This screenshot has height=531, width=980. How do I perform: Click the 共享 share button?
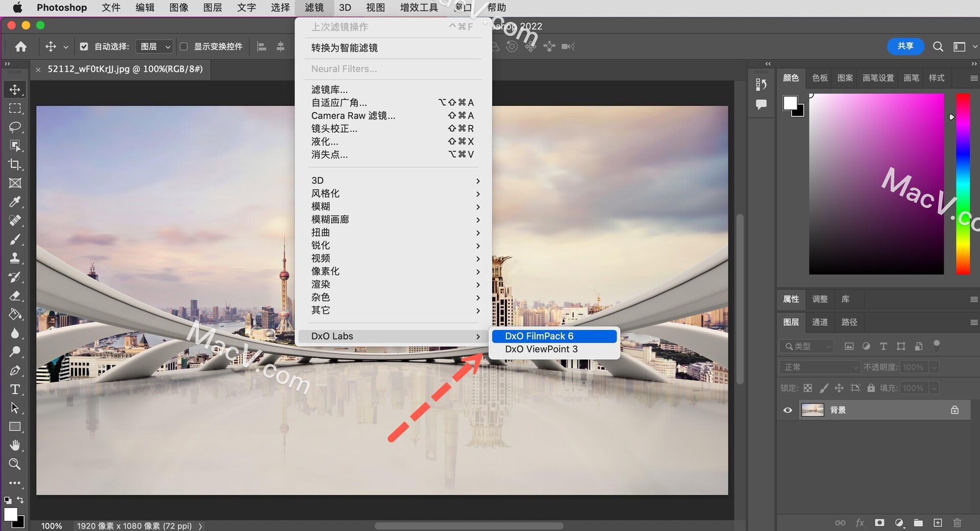click(905, 46)
